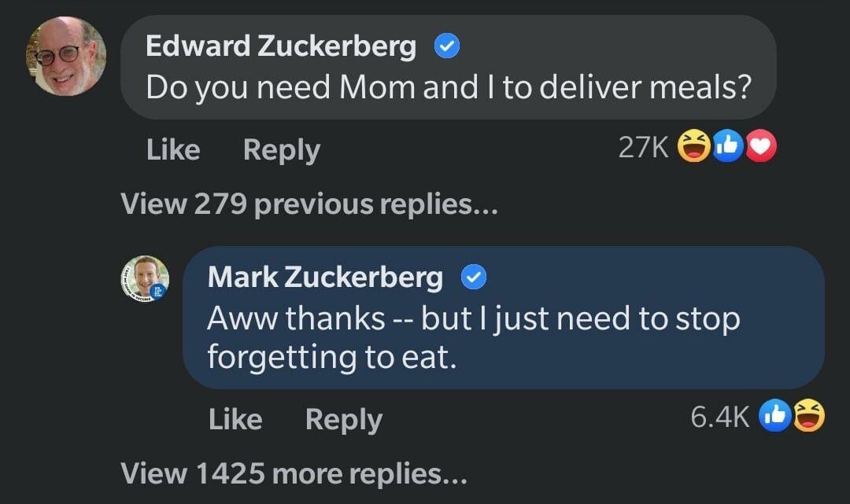Click verified badge beside Edward Zuckerberg's name
Image resolution: width=850 pixels, height=504 pixels.
447,47
